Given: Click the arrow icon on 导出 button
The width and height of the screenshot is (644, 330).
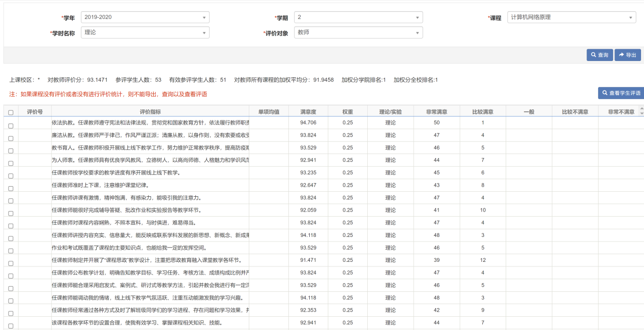Looking at the screenshot, I should point(621,55).
